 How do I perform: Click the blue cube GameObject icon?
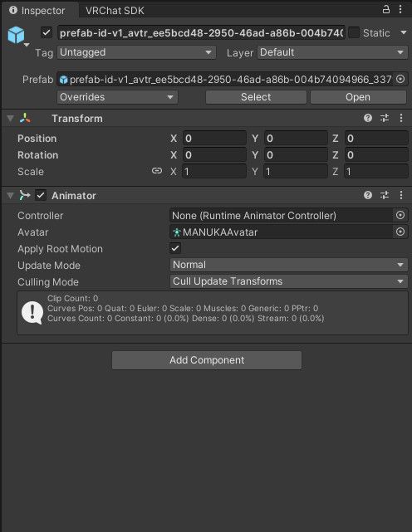pos(17,35)
